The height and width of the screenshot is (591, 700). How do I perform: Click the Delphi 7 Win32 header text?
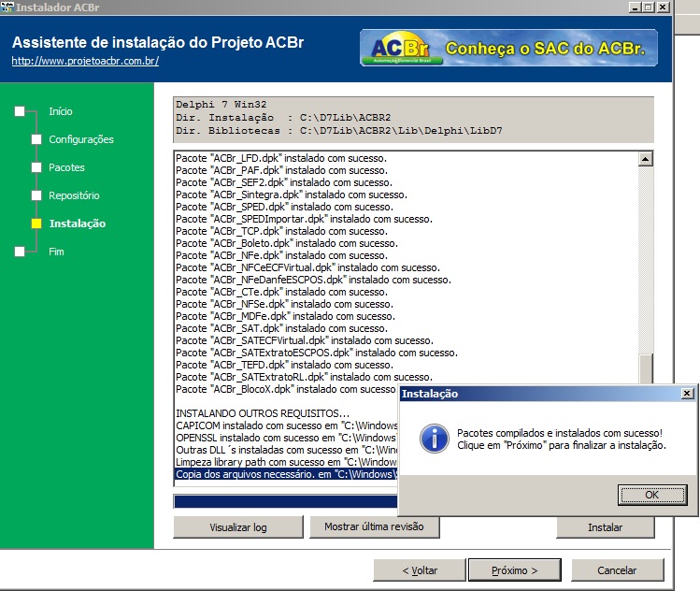[x=221, y=105]
